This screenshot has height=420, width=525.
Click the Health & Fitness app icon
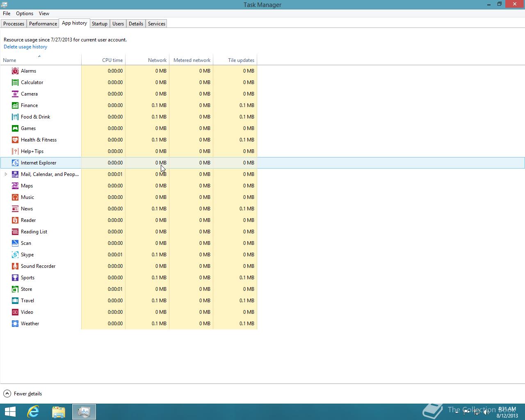[15, 140]
